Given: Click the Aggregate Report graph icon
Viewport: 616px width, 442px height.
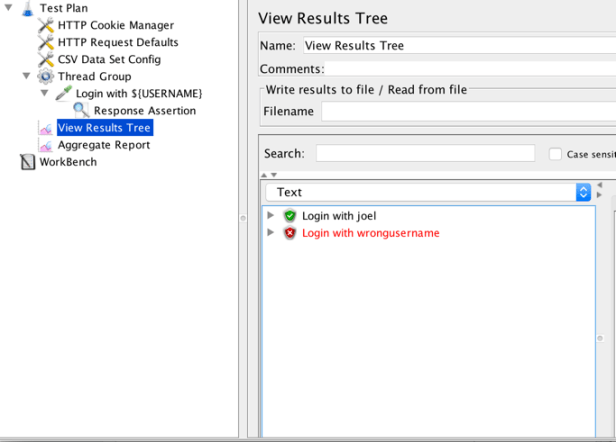Looking at the screenshot, I should [x=46, y=145].
